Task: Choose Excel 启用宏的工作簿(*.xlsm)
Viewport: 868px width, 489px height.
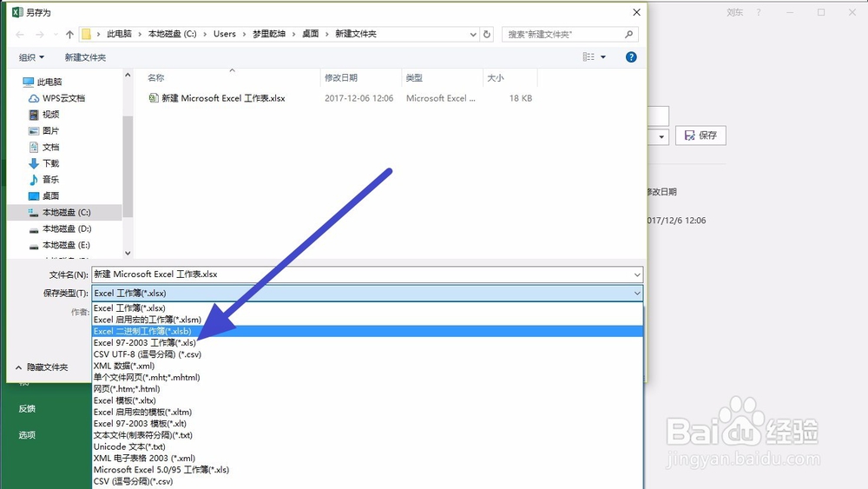Action: click(367, 320)
